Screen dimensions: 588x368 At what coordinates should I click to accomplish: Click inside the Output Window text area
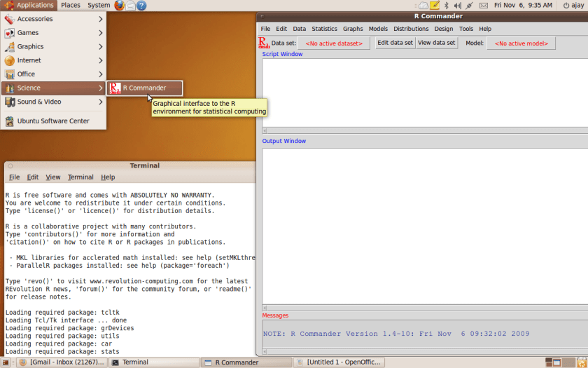pos(425,226)
